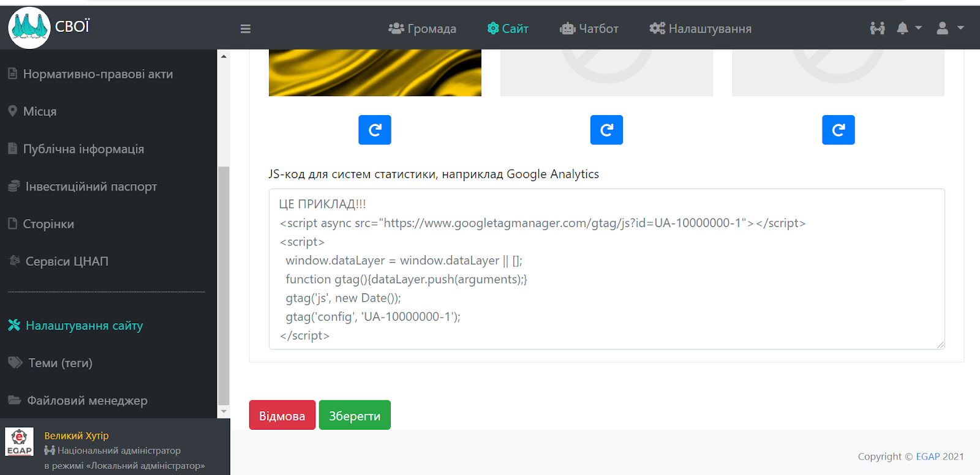Viewport: 980px width, 475px height.
Task: Select Теми (теги) in the sidebar
Action: point(60,363)
